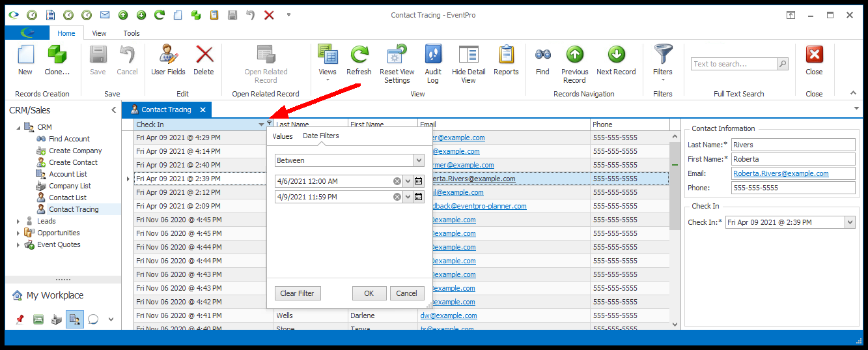
Task: Collapse the CRM tree node
Action: pyautogui.click(x=18, y=127)
